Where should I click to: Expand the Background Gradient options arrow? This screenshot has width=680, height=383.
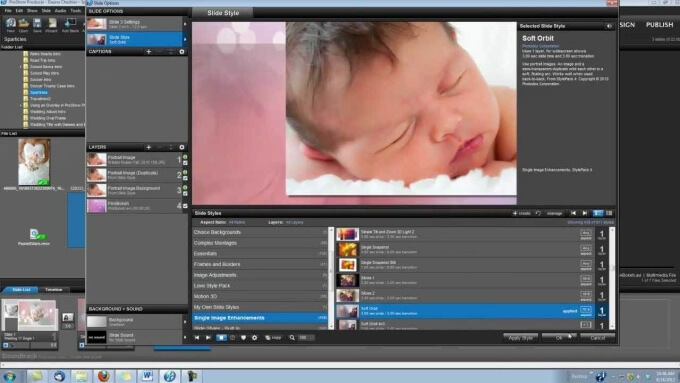click(x=185, y=322)
